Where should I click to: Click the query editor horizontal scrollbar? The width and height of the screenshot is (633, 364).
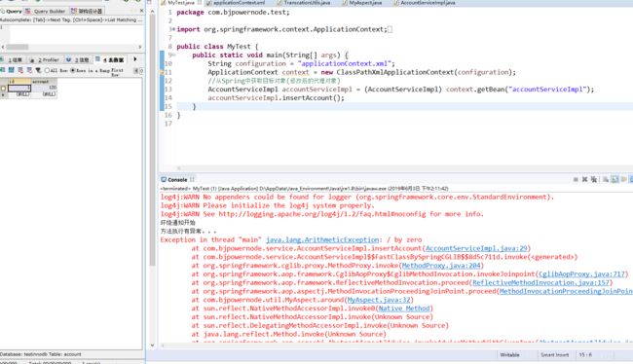coord(18,47)
